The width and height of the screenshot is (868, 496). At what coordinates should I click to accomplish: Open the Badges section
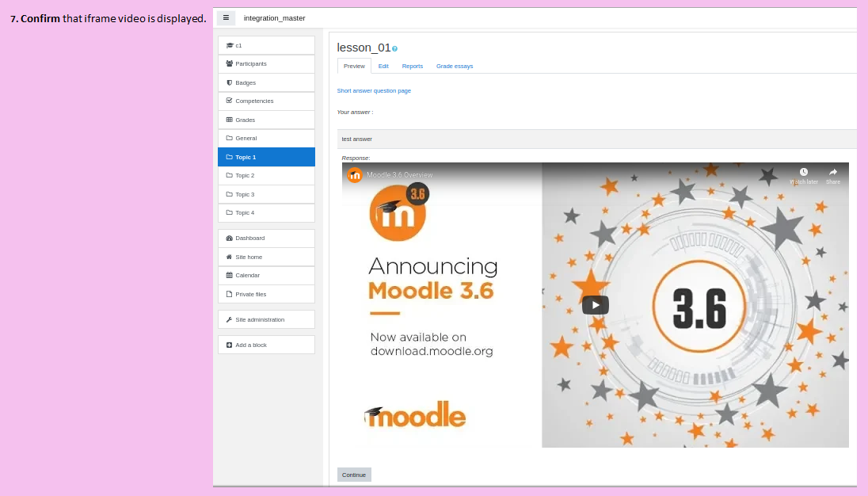(x=266, y=82)
